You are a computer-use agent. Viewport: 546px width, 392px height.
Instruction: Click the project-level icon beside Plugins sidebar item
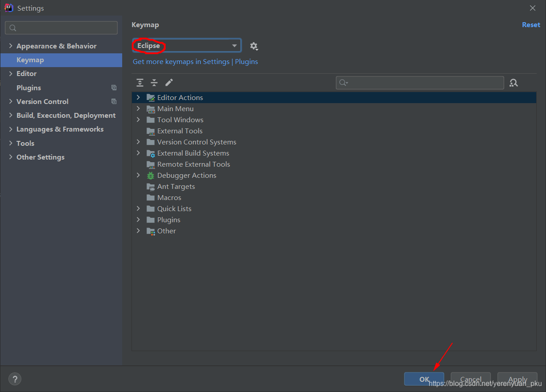coord(114,88)
